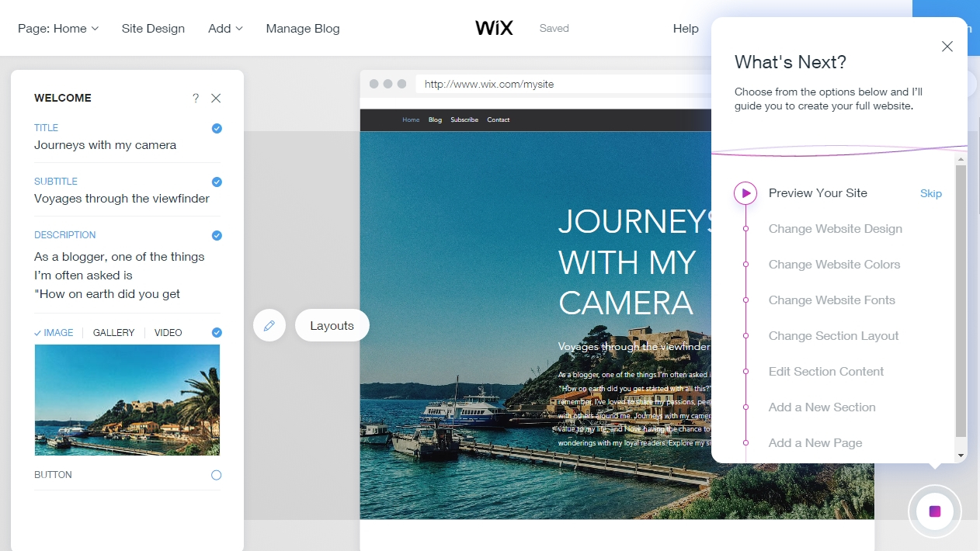Image resolution: width=980 pixels, height=551 pixels.
Task: Open the Layouts button
Action: 332,326
